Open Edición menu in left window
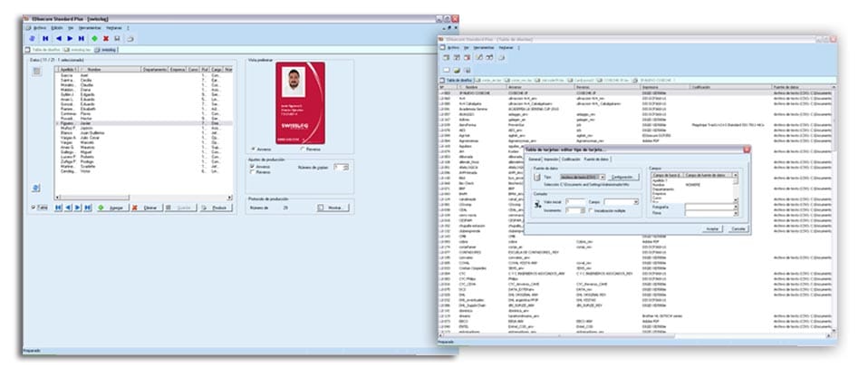The width and height of the screenshot is (868, 378). (57, 28)
